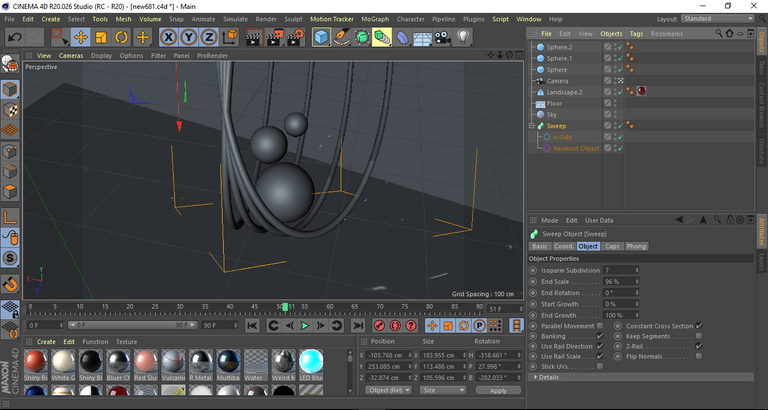Toggle Enable Snap magnet icon
The image size is (768, 410).
(x=10, y=284)
